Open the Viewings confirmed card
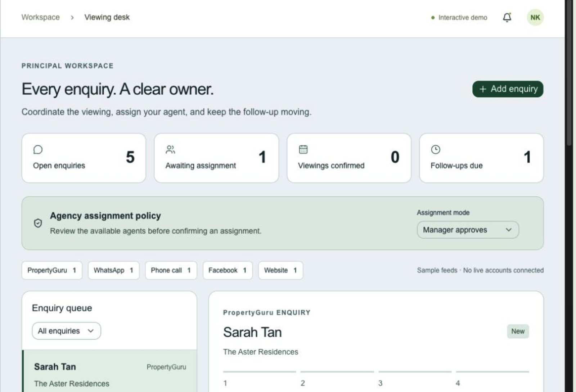 (x=349, y=158)
